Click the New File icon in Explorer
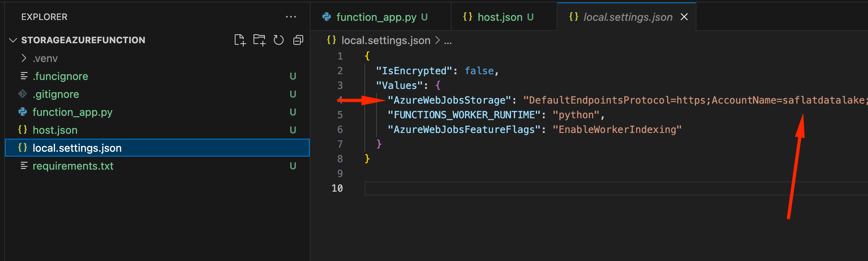868x261 pixels. [x=240, y=40]
